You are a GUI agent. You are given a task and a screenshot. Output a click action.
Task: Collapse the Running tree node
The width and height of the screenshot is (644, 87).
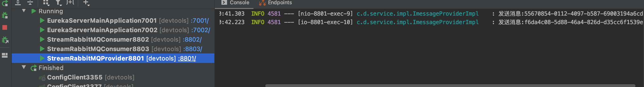[x=24, y=11]
